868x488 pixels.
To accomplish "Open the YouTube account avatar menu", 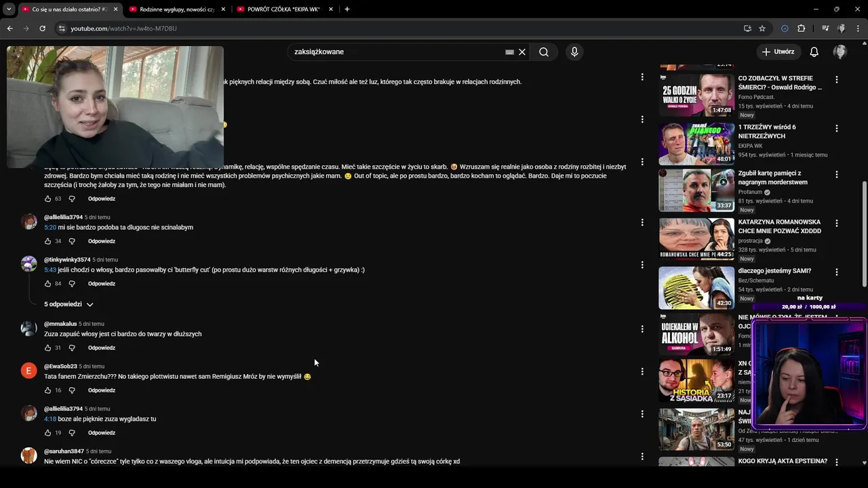I will tap(840, 52).
